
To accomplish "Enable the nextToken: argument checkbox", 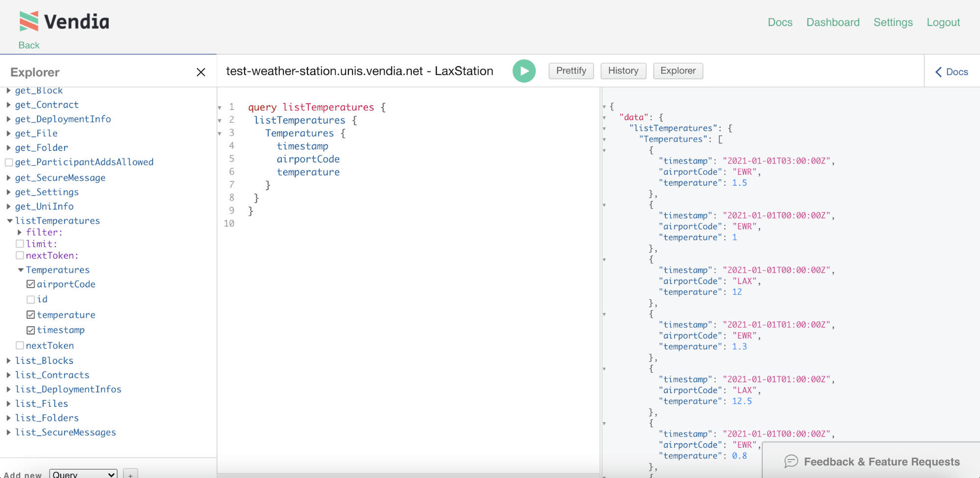I will [x=20, y=255].
